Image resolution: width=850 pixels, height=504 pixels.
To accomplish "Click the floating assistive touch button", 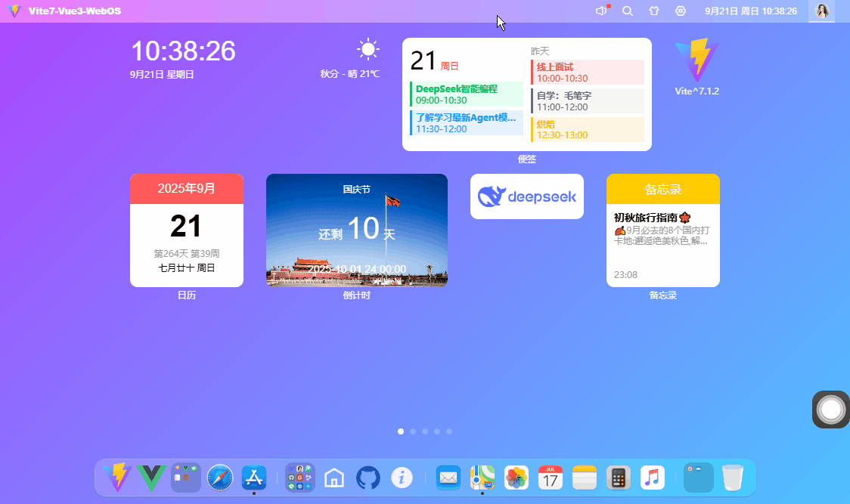I will [x=830, y=410].
